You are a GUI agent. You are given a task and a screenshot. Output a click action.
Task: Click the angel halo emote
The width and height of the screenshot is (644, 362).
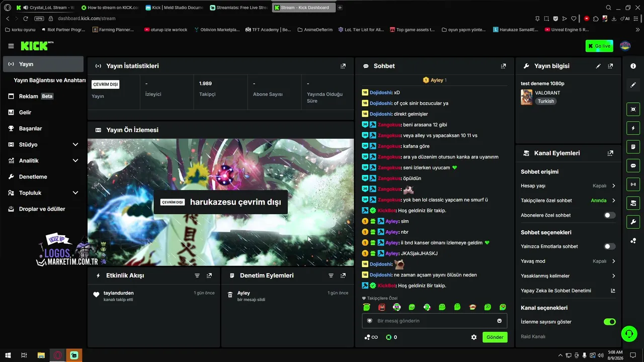(x=367, y=307)
